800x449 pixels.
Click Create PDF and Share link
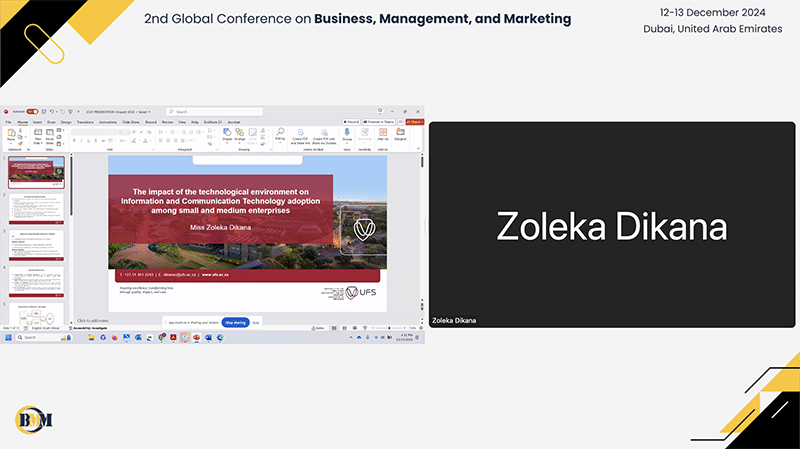(299, 136)
